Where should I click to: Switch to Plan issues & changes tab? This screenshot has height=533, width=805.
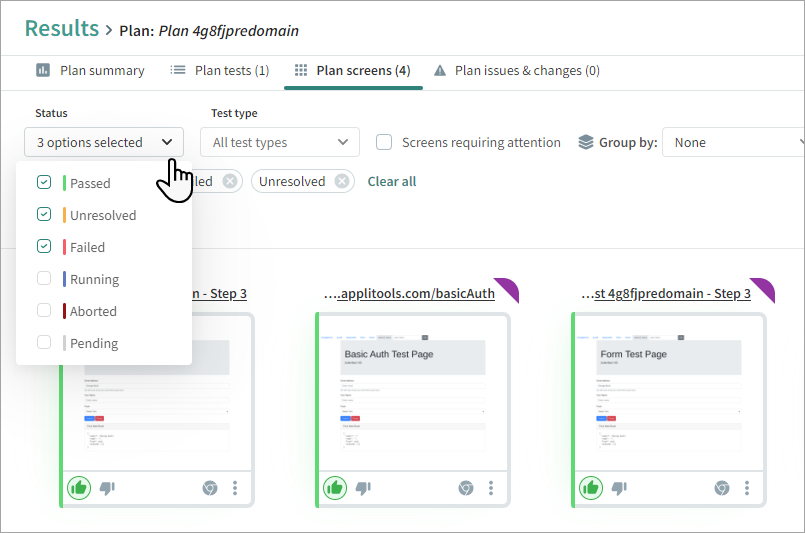pyautogui.click(x=516, y=71)
